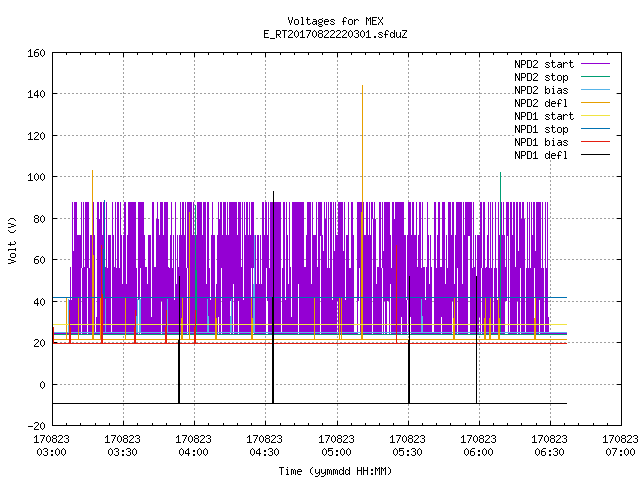Click the -20 value on voltage axis

point(36,426)
